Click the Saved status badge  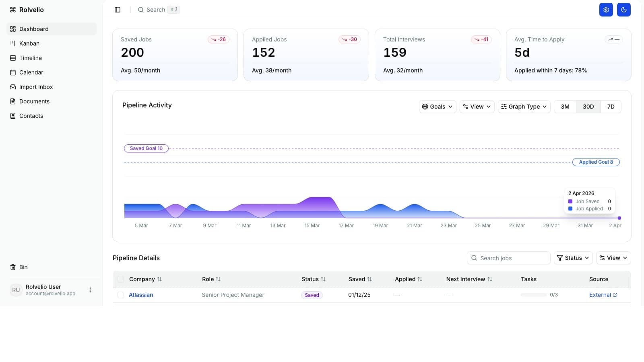click(x=312, y=295)
